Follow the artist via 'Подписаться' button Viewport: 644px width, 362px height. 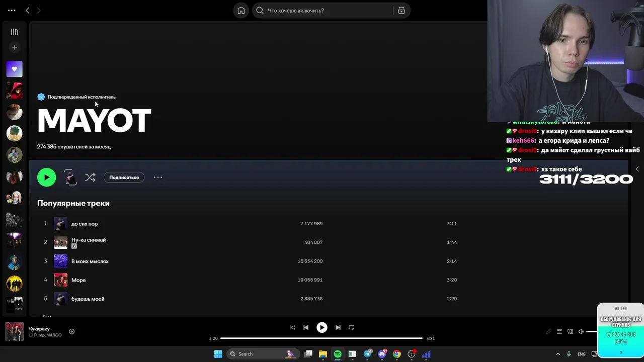(x=124, y=177)
